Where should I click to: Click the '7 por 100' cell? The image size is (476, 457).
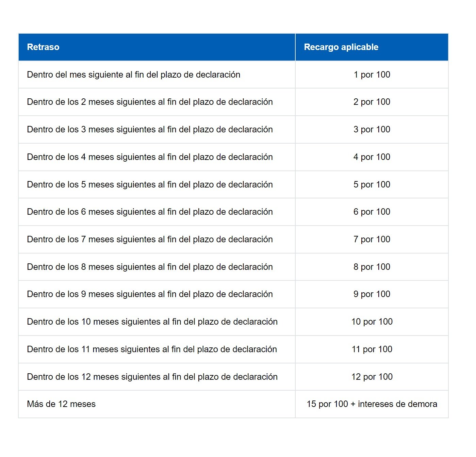pyautogui.click(x=372, y=239)
